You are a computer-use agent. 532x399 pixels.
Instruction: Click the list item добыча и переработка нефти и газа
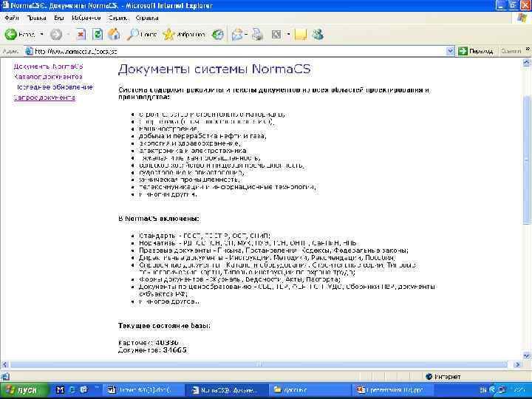click(x=202, y=136)
